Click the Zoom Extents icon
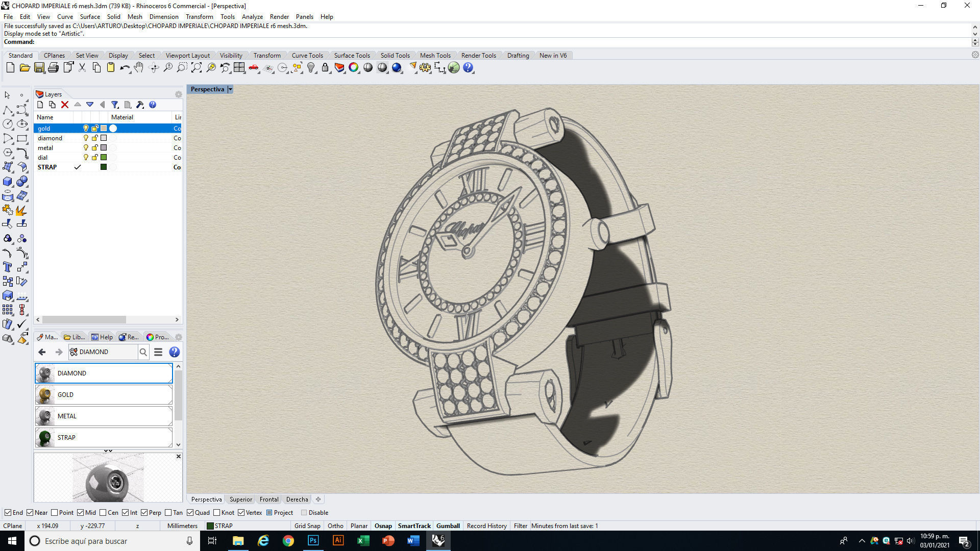Viewport: 980px width, 551px height. (196, 68)
